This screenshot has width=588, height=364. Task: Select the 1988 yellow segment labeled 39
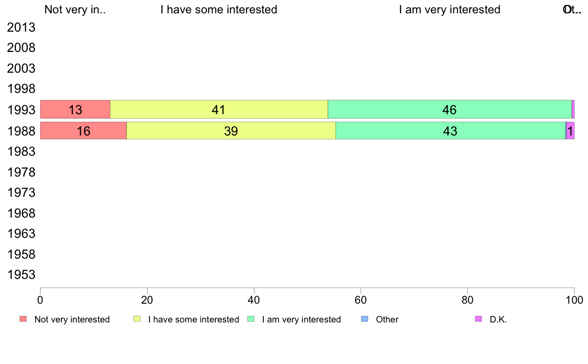click(231, 131)
